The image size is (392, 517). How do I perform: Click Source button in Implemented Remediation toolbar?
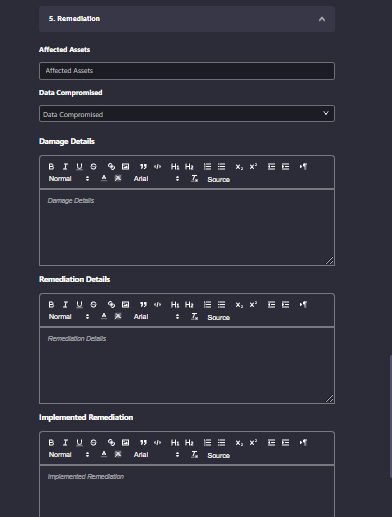point(219,455)
